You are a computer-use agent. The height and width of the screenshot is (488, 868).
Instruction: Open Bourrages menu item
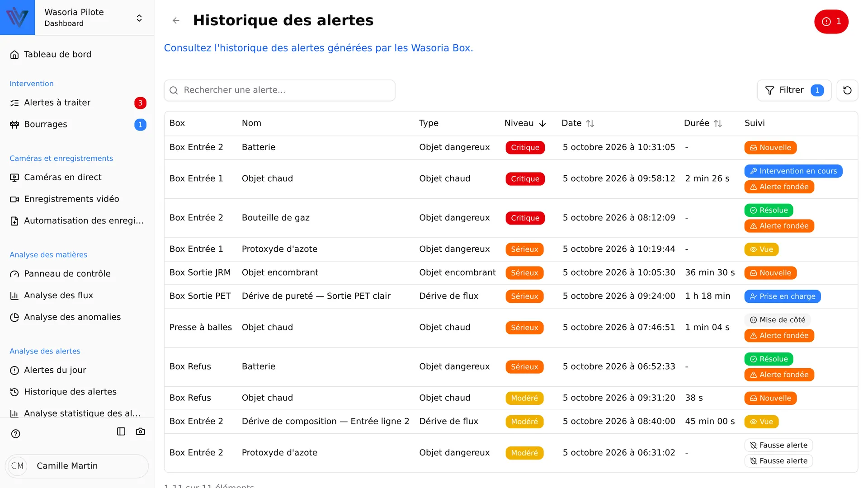(x=77, y=125)
